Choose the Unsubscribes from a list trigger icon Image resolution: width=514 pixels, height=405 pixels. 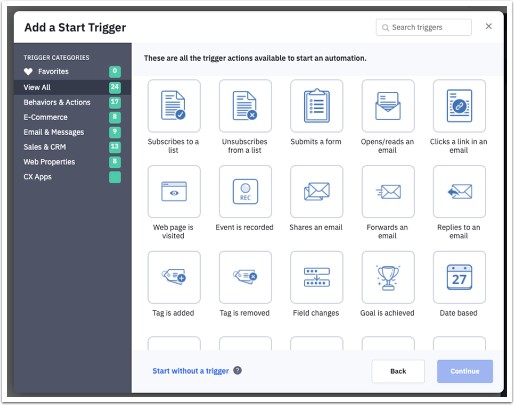coord(245,106)
